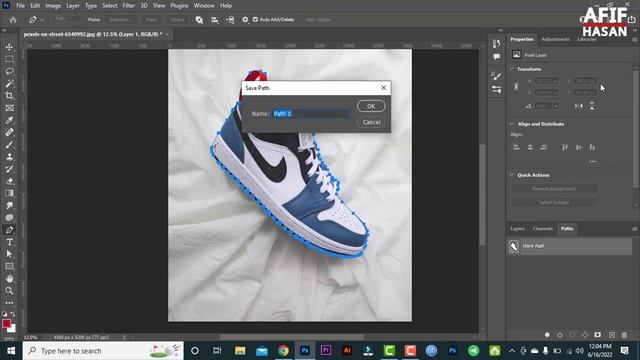Click the Foreground red color swatch
Screen dimensions: 640x360
[6, 324]
